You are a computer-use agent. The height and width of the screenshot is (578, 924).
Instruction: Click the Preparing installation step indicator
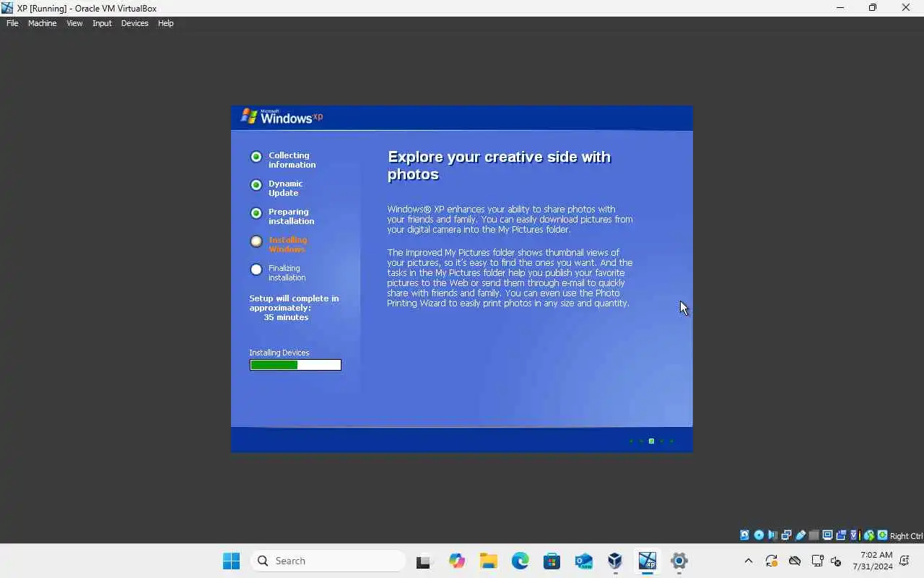tap(256, 213)
